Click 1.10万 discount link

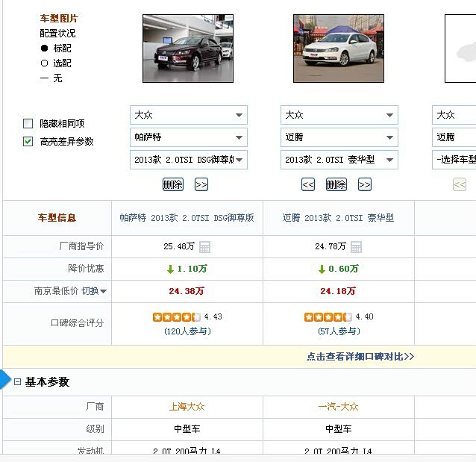point(192,269)
